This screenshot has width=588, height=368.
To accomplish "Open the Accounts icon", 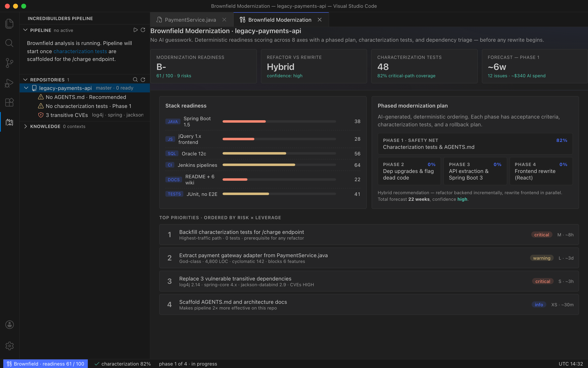I will pyautogui.click(x=9, y=325).
